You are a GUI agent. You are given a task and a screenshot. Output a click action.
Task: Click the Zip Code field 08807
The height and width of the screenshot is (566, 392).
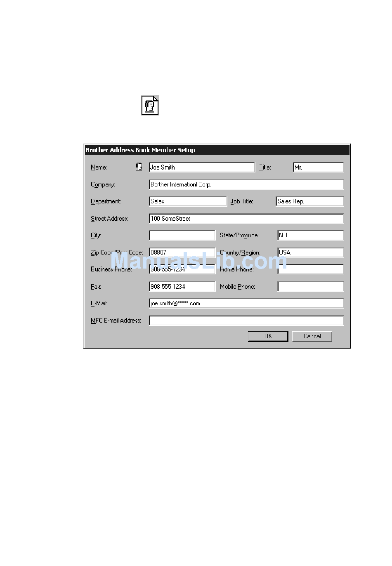(x=182, y=252)
